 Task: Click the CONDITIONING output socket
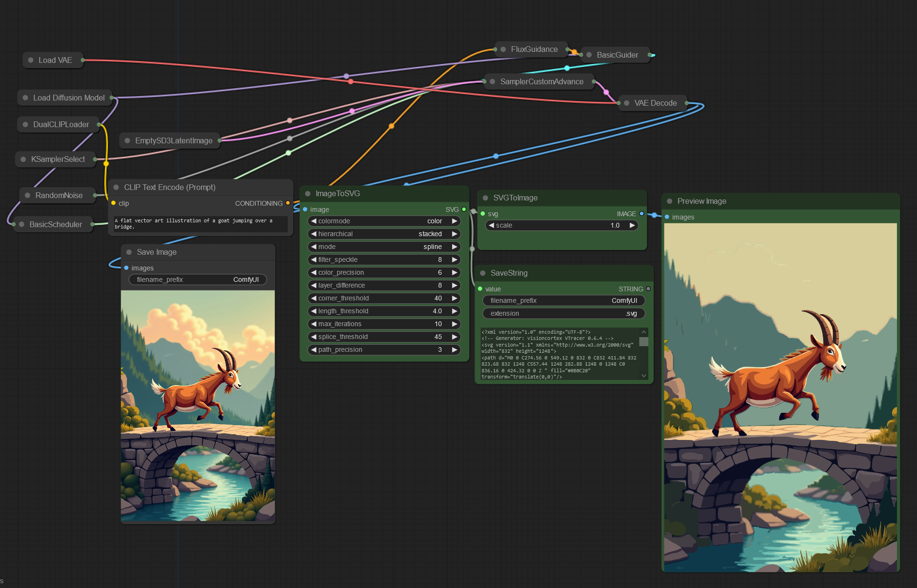click(x=288, y=203)
